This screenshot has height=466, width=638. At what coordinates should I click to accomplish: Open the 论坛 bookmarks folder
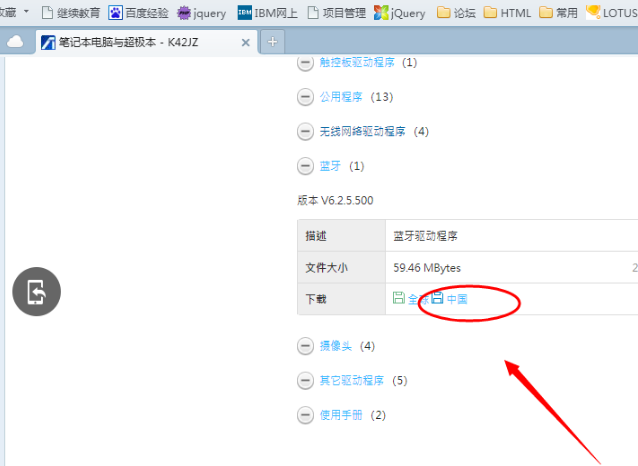click(x=456, y=13)
